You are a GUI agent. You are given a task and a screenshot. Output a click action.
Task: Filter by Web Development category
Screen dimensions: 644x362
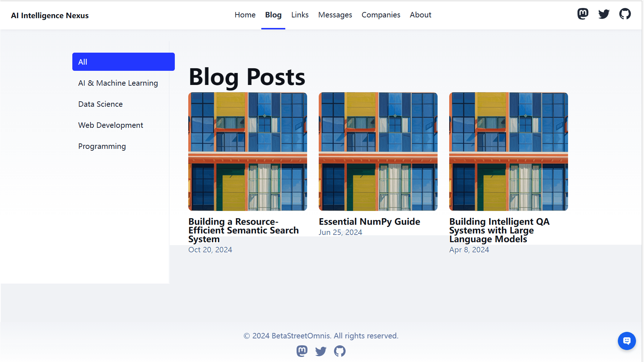click(x=110, y=125)
